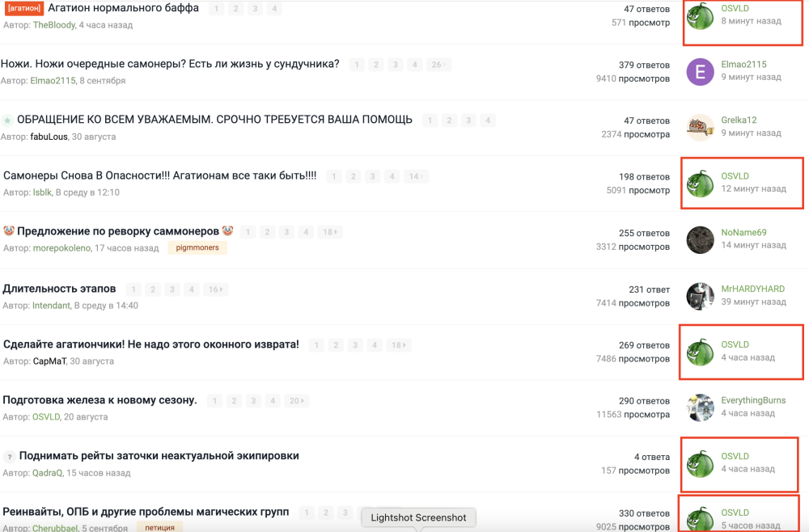
Task: Click the Lightshot Screenshot button
Action: pos(417,517)
